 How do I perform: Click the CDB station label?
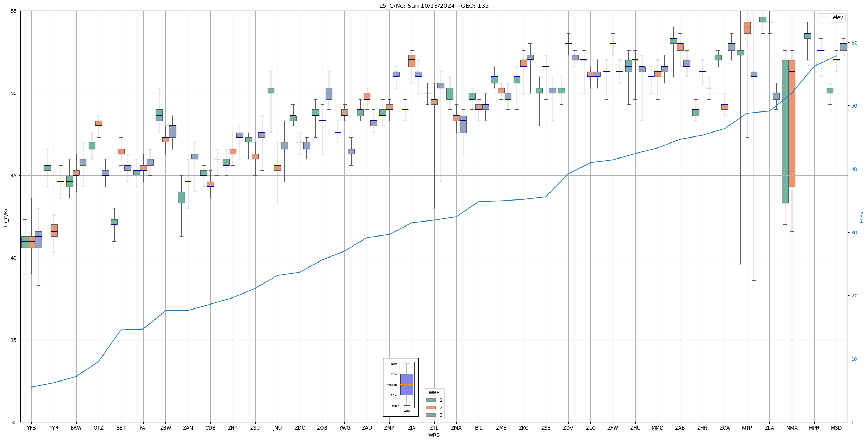pyautogui.click(x=210, y=428)
